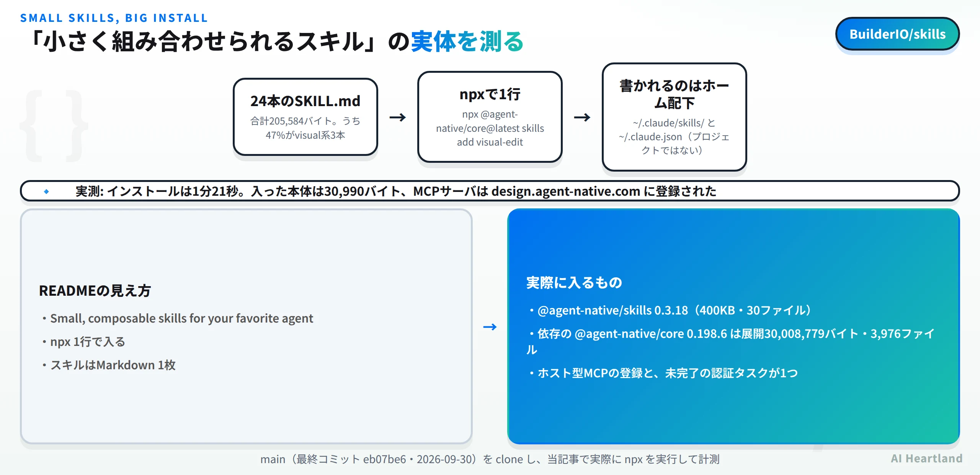Image resolution: width=980 pixels, height=475 pixels.
Task: Click the 'SMALL SKILLS, BIG INSTALL' heading
Action: (114, 18)
